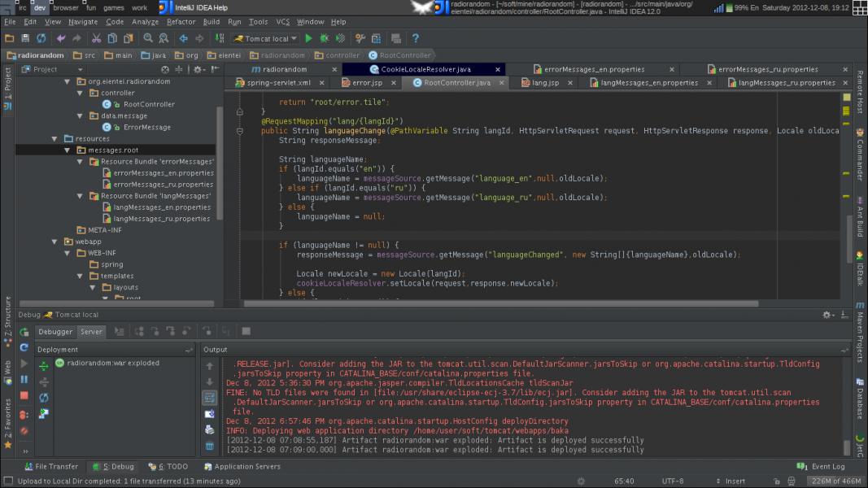Jump to eientei in the navigation bar
The image size is (868, 488).
click(x=225, y=55)
